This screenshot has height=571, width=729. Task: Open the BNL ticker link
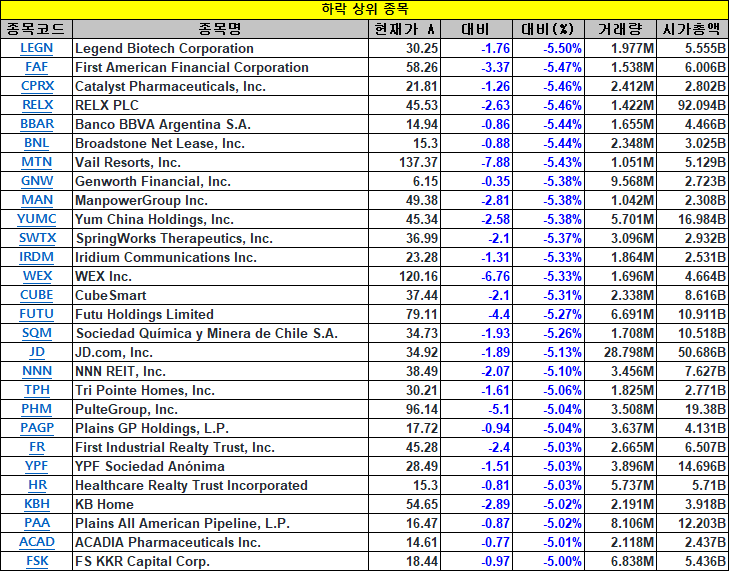tap(37, 143)
